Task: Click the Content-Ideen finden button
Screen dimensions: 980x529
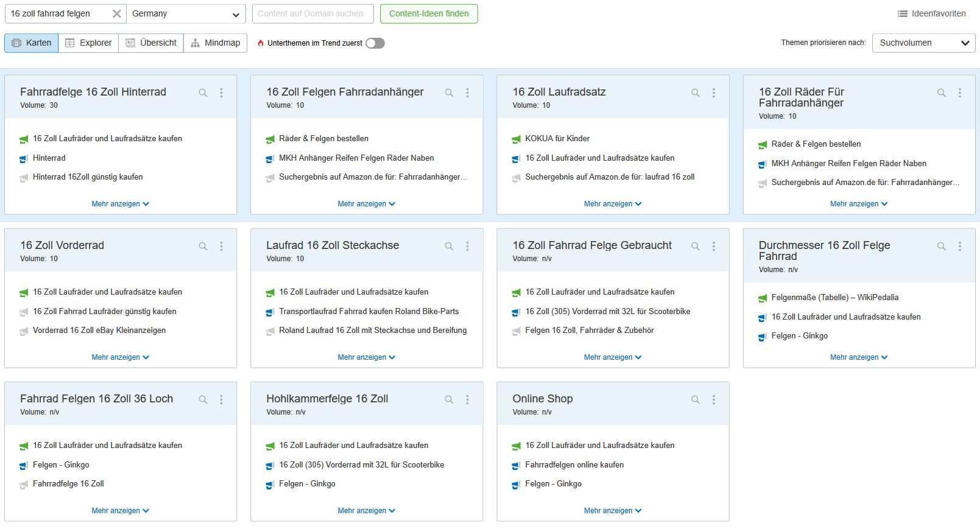Action: (429, 14)
